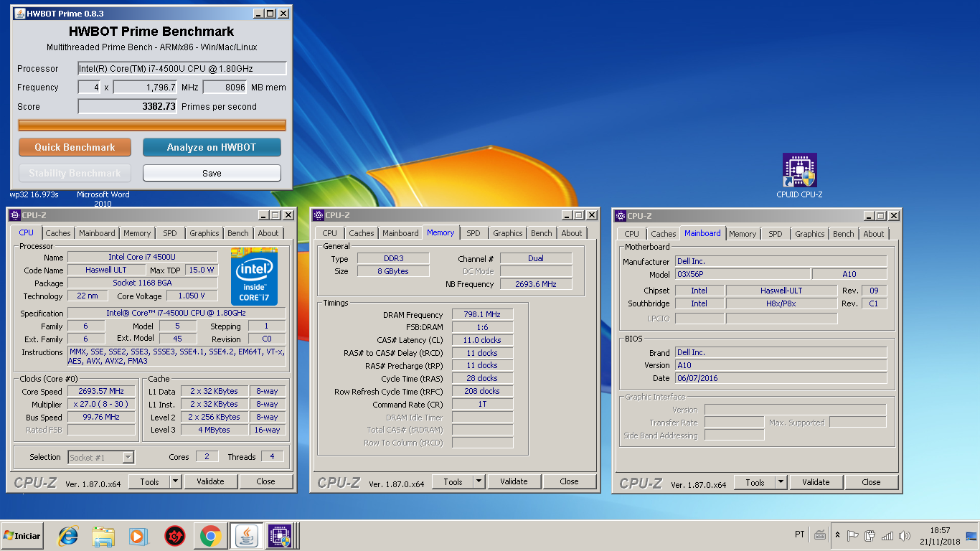This screenshot has width=980, height=551.
Task: Click Tools button in Mainboard window
Action: click(755, 483)
